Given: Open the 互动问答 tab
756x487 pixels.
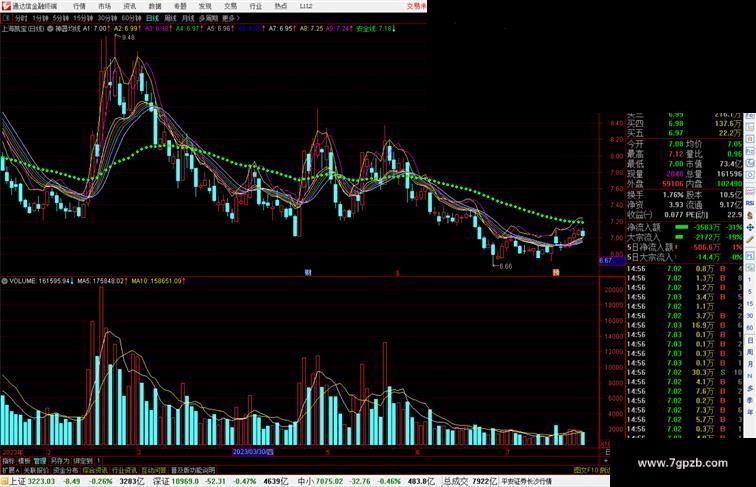Looking at the screenshot, I should [x=154, y=470].
